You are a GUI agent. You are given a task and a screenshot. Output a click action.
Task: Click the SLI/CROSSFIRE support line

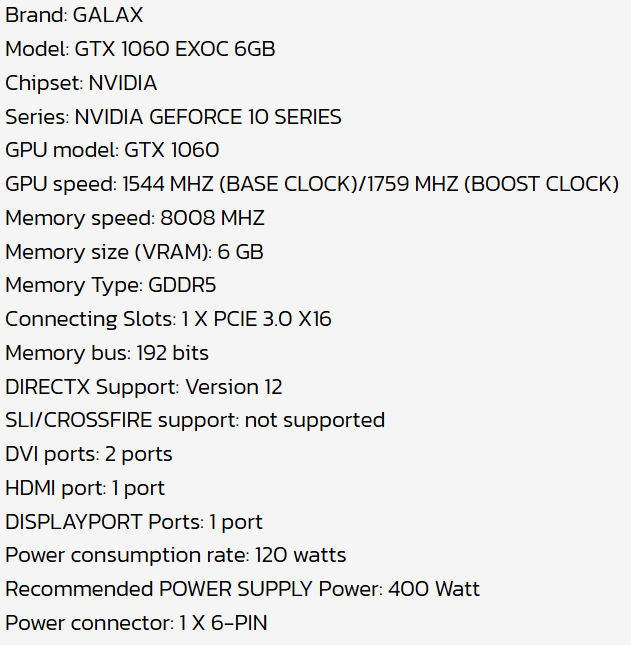[x=195, y=421]
